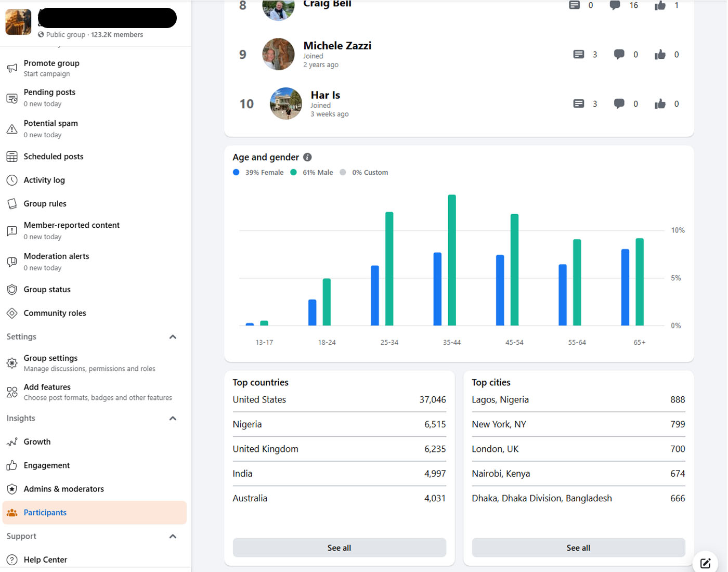Click the Help Center question mark icon
This screenshot has height=572, width=728.
point(12,560)
